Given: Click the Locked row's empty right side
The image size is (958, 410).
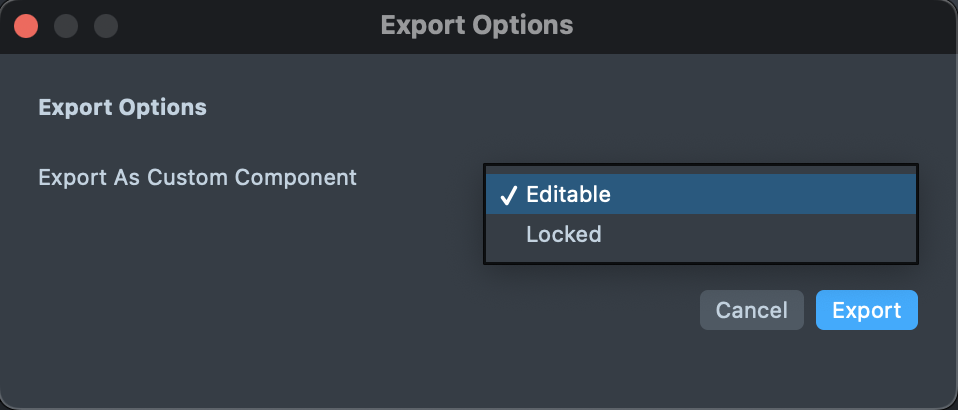Looking at the screenshot, I should tap(780, 235).
